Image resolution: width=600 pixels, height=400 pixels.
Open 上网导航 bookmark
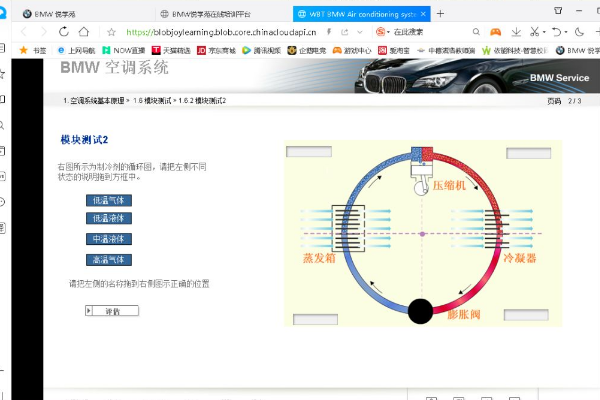tap(76, 50)
